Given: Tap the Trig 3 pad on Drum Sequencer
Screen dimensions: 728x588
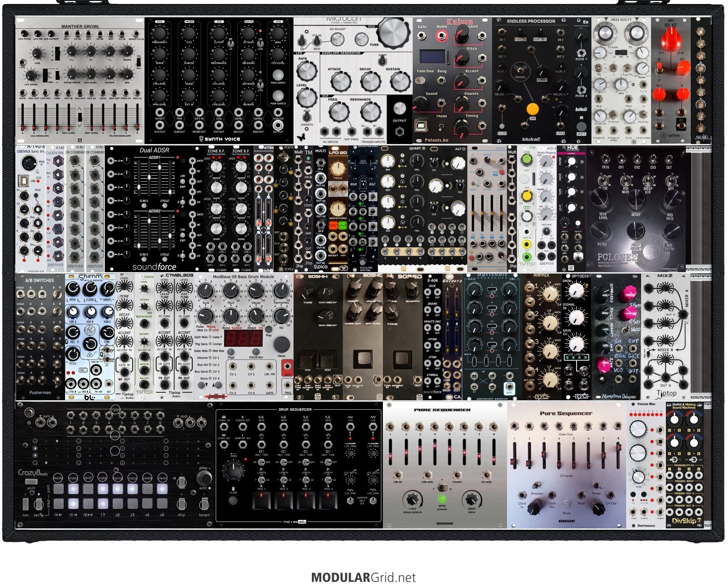Looking at the screenshot, I should click(x=306, y=502).
